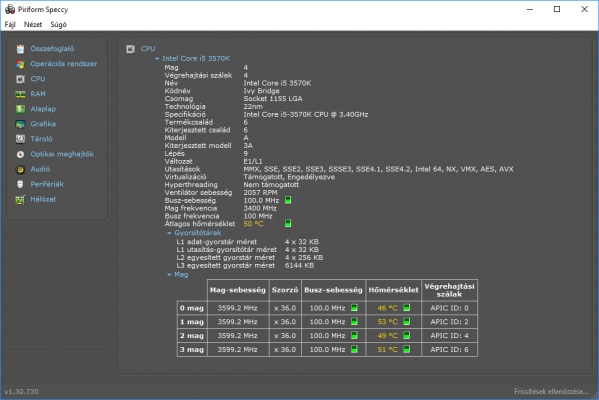Open the Optikai meghajtók disc icon
Image resolution: width=599 pixels, height=400 pixels.
pos(20,154)
